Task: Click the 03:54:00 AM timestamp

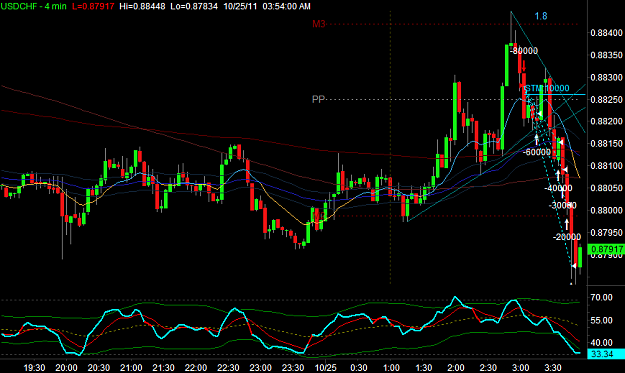Action: pos(286,6)
